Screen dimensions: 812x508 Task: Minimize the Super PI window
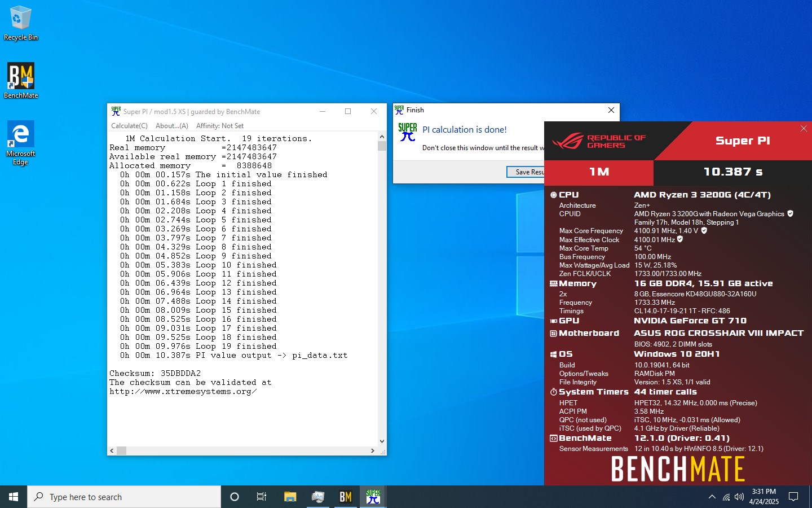(x=323, y=111)
